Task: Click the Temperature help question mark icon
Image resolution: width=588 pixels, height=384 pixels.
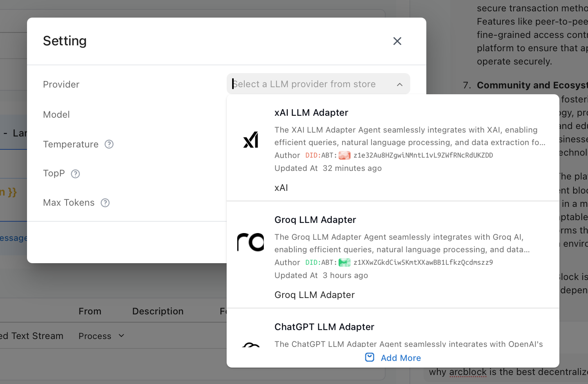Action: 109,144
